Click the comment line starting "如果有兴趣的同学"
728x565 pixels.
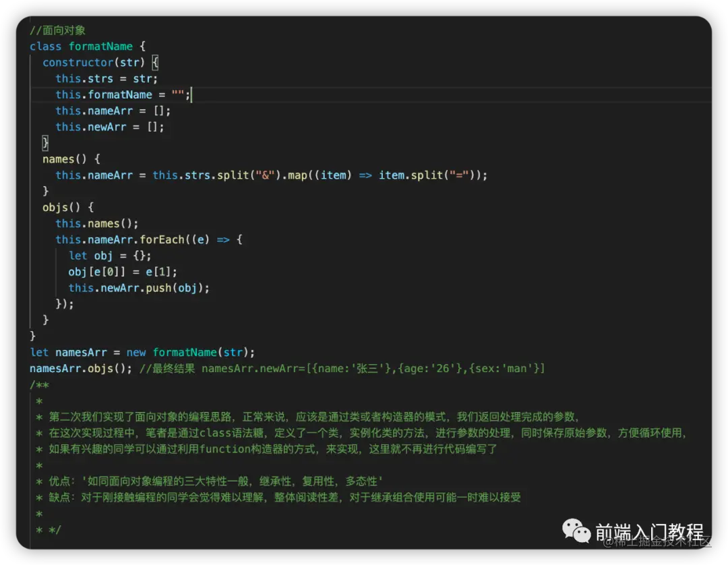coord(267,449)
